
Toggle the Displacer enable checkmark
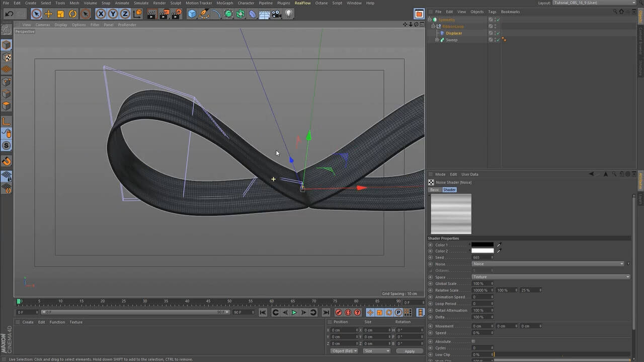[x=498, y=33]
